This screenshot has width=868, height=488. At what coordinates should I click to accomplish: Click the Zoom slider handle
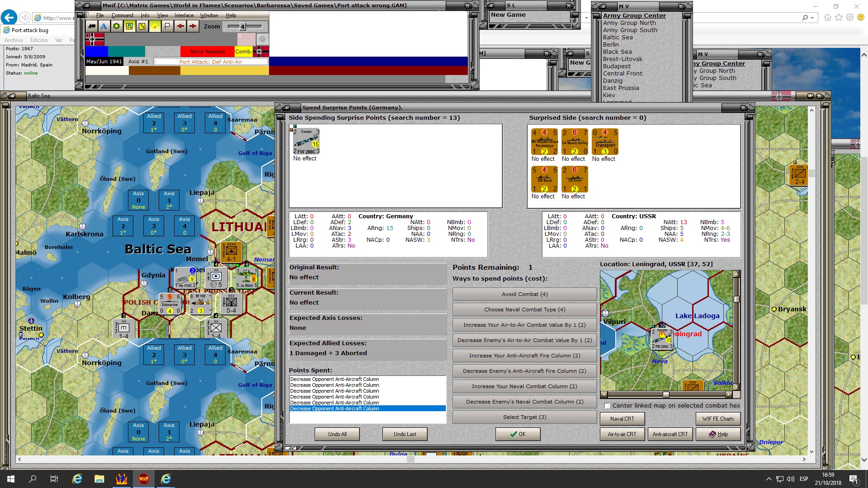(x=242, y=27)
